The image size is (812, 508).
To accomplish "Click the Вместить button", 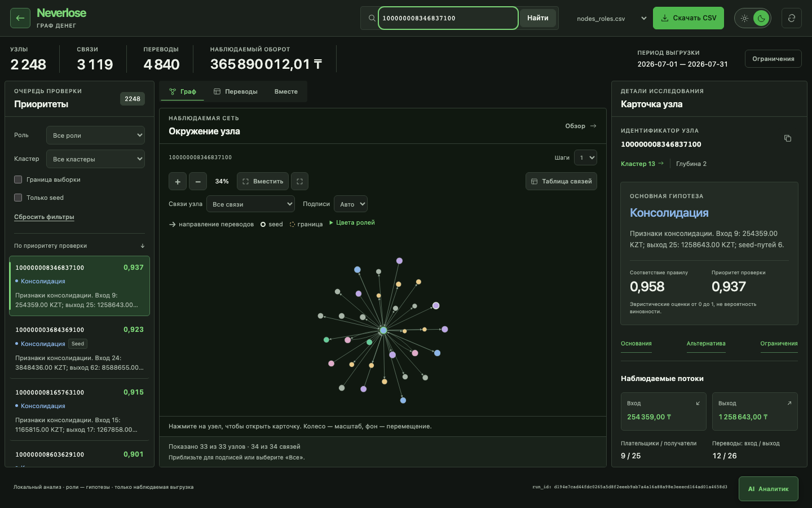I will (263, 181).
